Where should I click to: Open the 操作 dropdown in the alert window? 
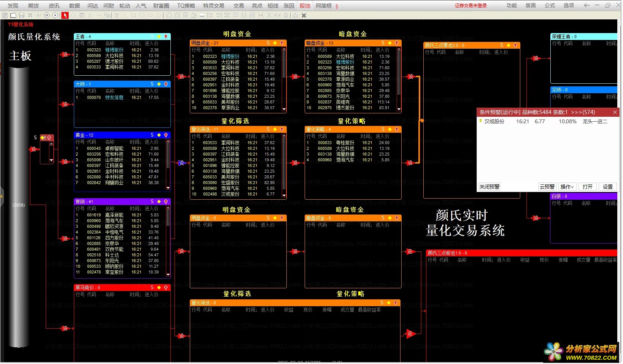pyautogui.click(x=567, y=187)
